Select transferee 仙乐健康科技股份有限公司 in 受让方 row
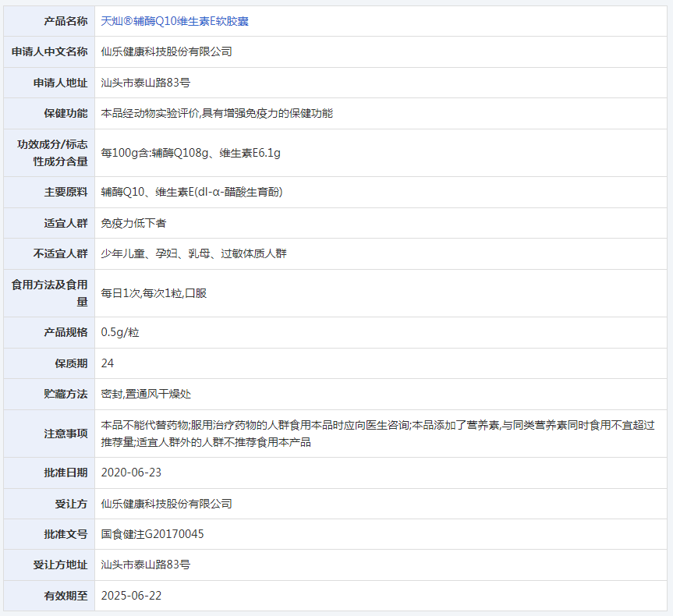 (167, 504)
